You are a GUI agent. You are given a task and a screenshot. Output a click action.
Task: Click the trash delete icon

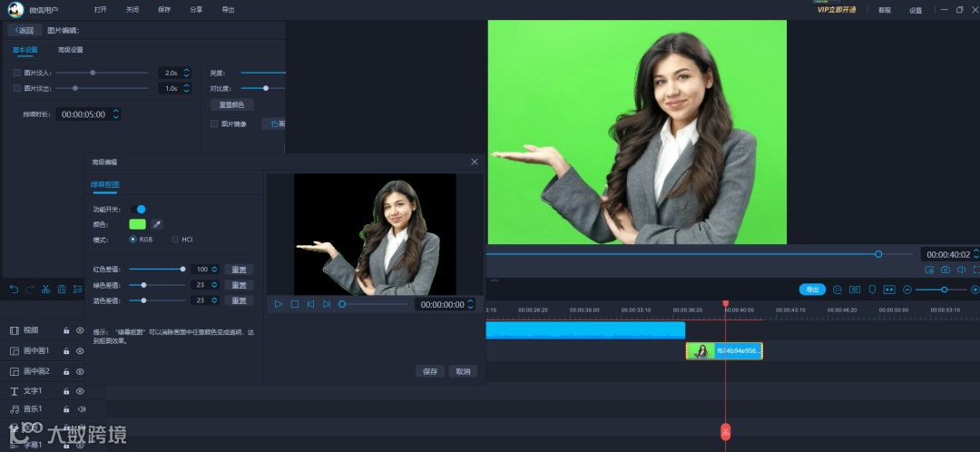[62, 290]
